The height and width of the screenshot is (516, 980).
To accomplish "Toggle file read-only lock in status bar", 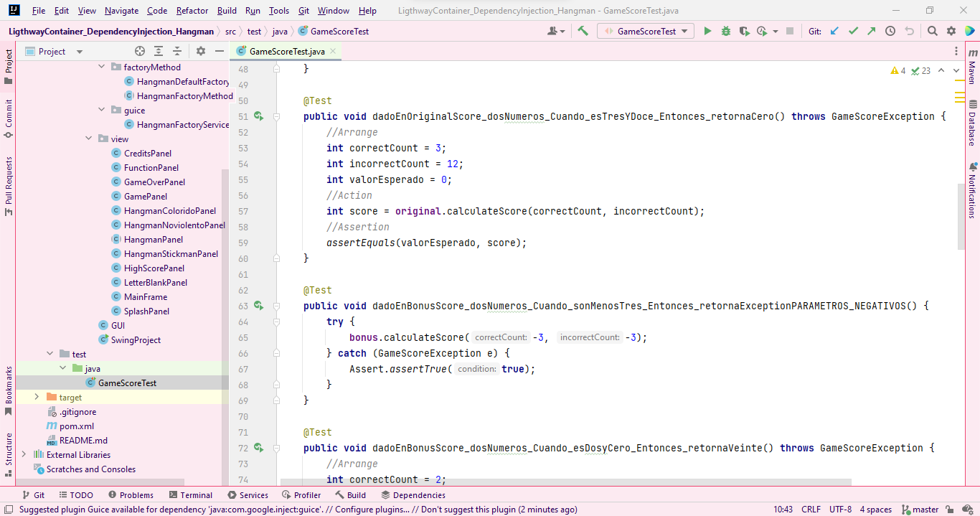I will (x=948, y=509).
